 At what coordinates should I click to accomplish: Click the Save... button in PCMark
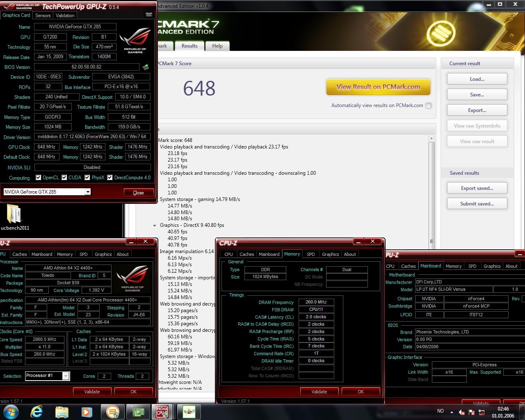click(x=477, y=95)
